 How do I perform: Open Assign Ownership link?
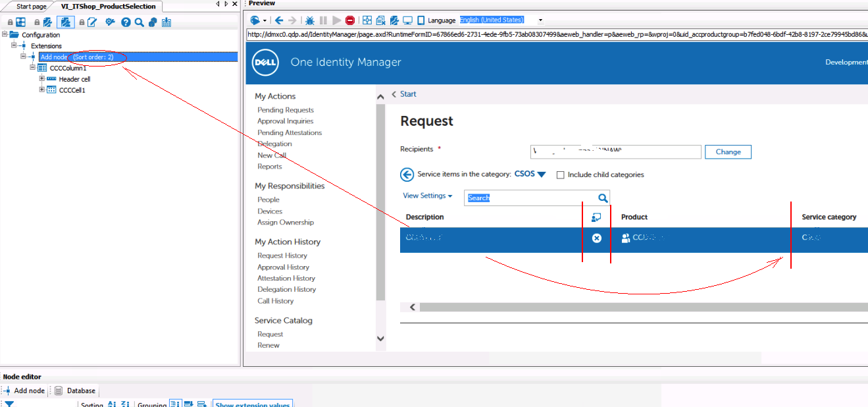[286, 223]
